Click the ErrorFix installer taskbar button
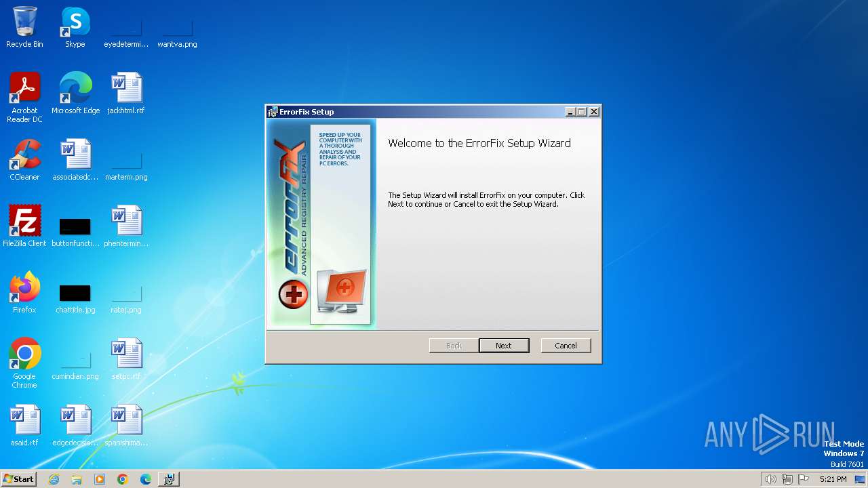The width and height of the screenshot is (868, 488). coord(169,479)
